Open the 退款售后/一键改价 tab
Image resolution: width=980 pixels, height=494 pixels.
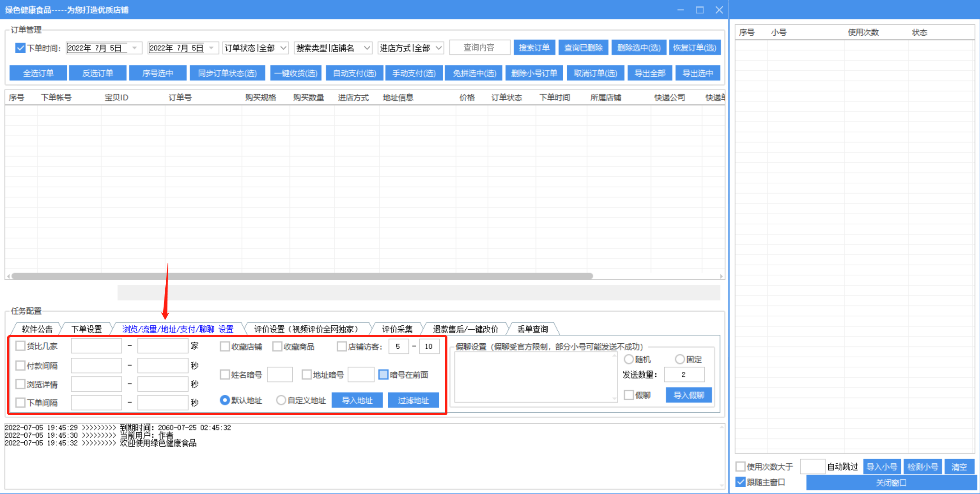[x=465, y=329]
